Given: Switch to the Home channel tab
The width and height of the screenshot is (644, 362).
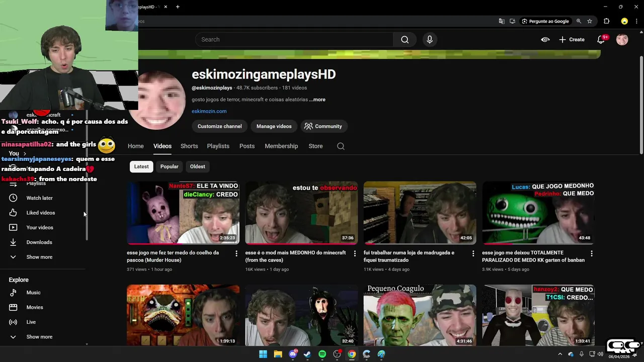Looking at the screenshot, I should pyautogui.click(x=136, y=146).
